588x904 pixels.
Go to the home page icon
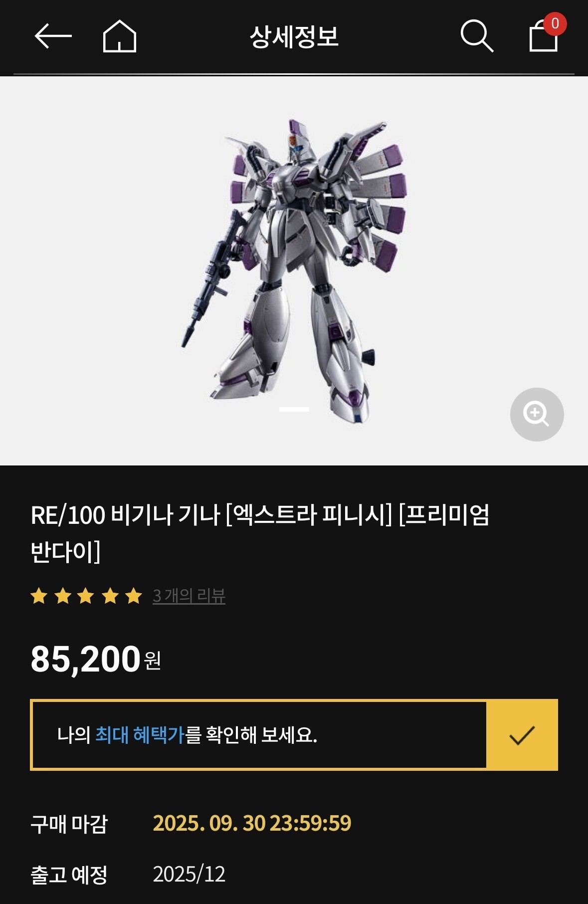click(120, 36)
